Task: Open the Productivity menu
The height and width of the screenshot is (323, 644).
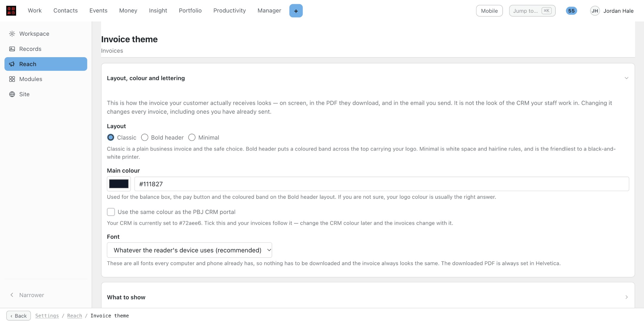Action: click(x=230, y=11)
